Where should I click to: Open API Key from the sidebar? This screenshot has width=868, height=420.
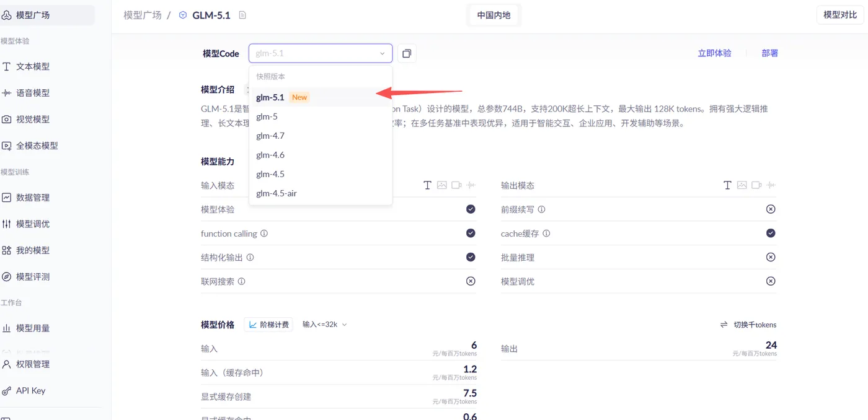point(30,390)
